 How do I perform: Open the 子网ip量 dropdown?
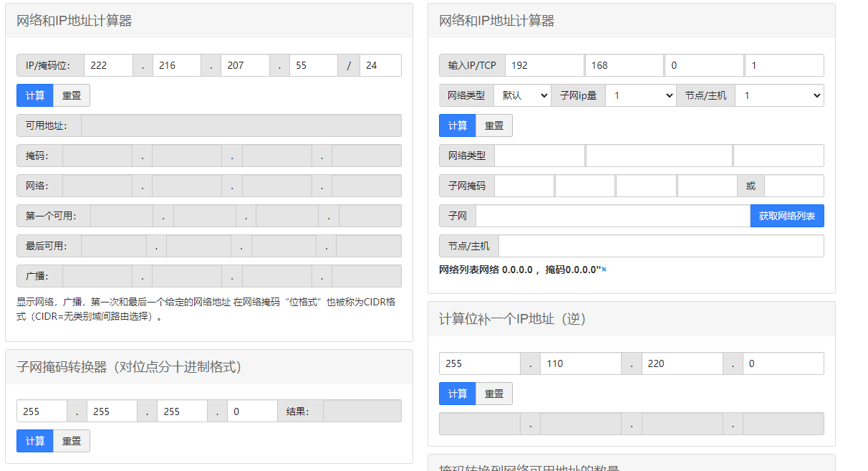pyautogui.click(x=640, y=95)
